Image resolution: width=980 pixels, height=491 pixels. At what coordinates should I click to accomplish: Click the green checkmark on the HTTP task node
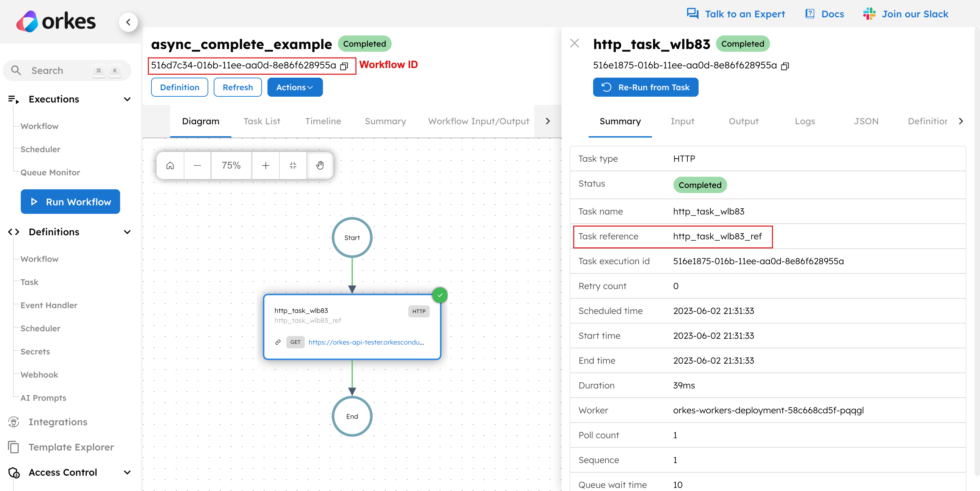click(x=440, y=295)
